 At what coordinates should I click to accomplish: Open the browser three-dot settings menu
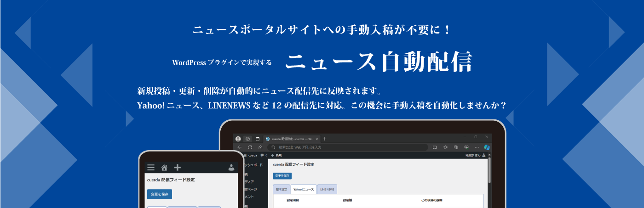[x=477, y=147]
